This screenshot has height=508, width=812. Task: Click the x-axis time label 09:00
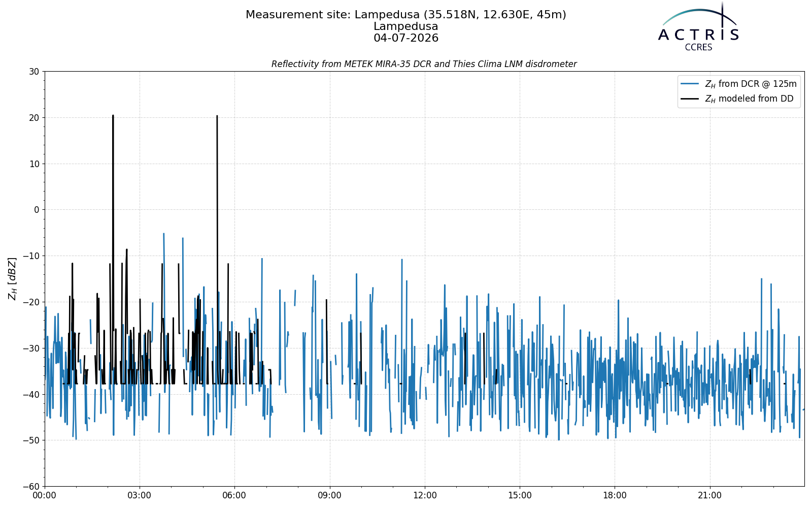(330, 495)
